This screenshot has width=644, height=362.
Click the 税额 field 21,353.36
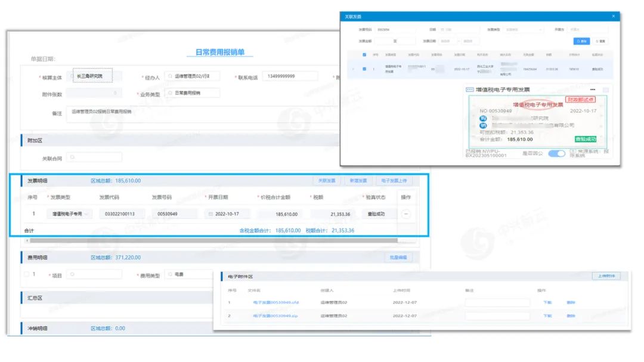(333, 214)
